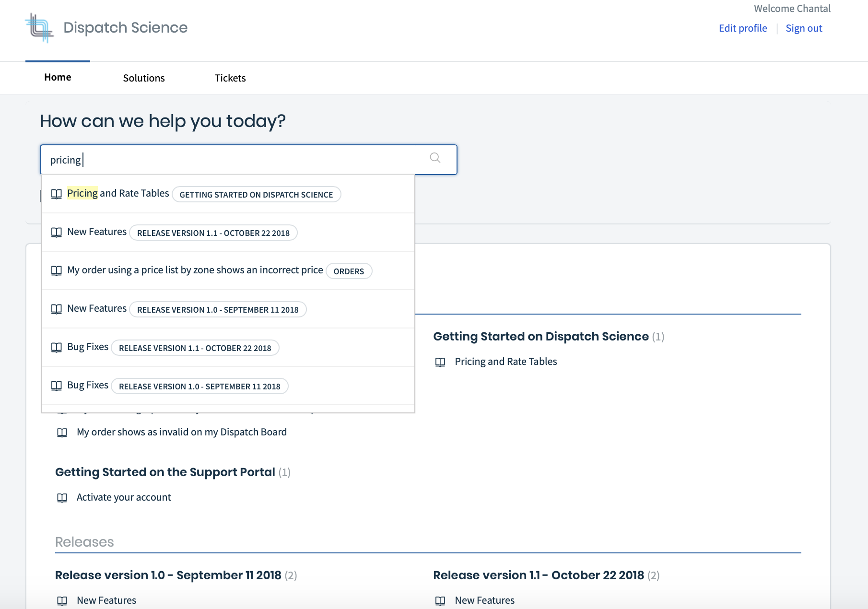Image resolution: width=868 pixels, height=609 pixels.
Task: Click the Sign out link
Action: pos(804,28)
